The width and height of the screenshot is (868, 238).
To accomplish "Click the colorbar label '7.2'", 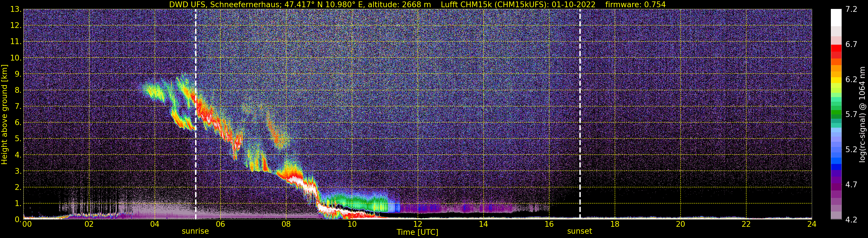I will pyautogui.click(x=851, y=10).
